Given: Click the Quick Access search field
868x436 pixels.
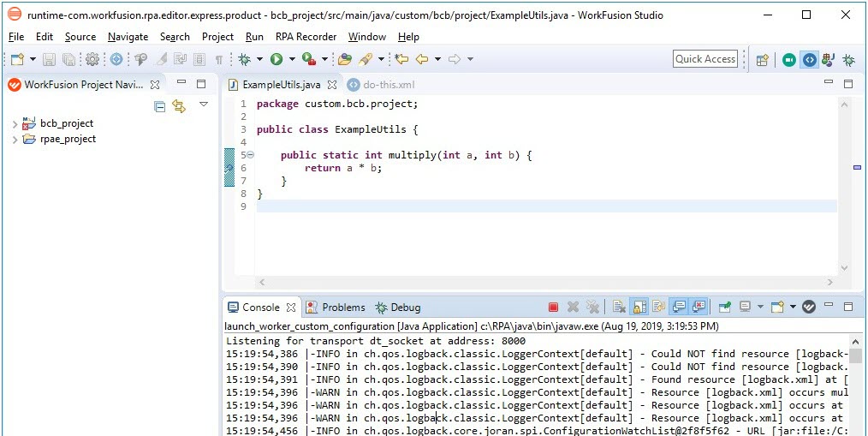Looking at the screenshot, I should (705, 59).
